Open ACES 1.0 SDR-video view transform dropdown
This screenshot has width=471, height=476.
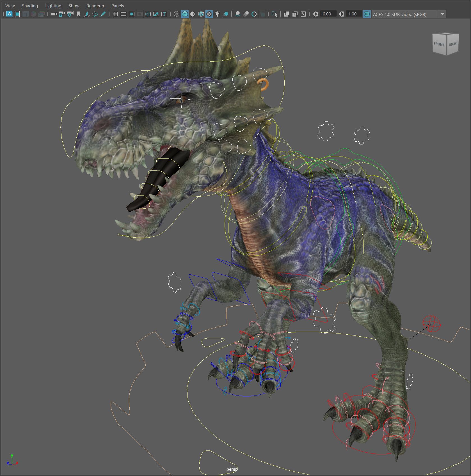409,14
